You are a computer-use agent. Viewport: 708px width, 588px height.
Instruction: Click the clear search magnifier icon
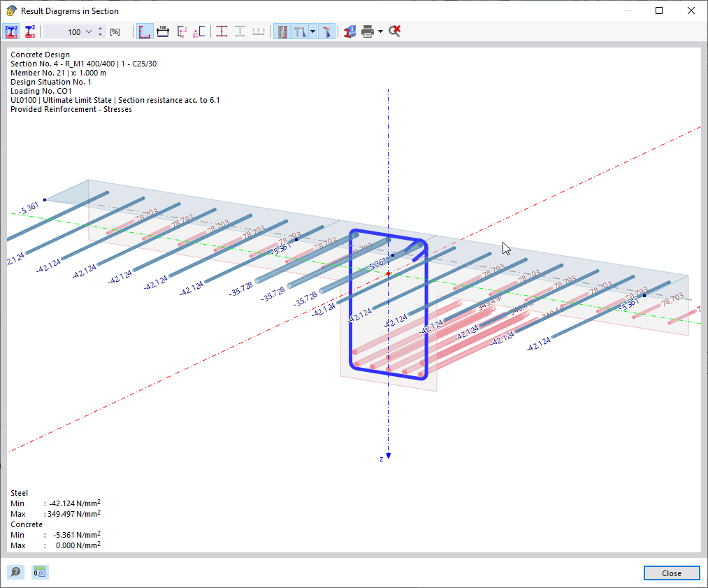pos(394,31)
